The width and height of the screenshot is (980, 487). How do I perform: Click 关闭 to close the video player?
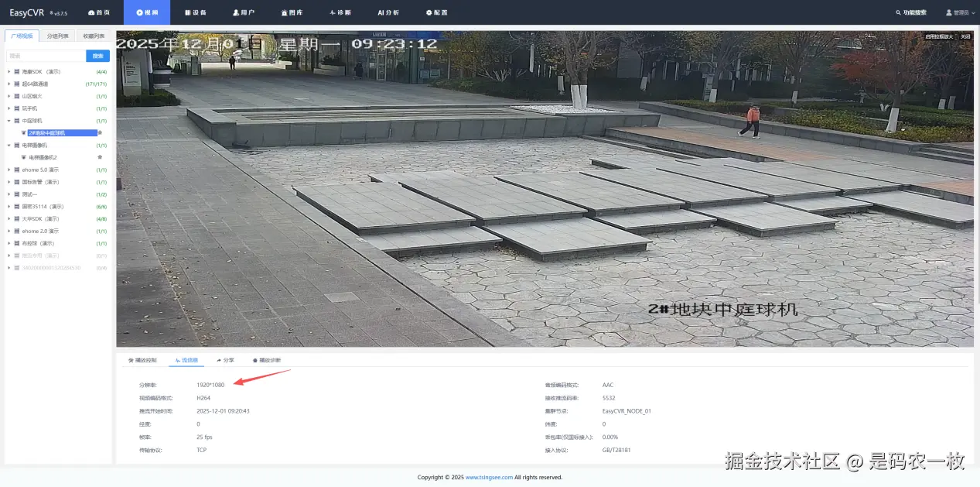(x=965, y=36)
